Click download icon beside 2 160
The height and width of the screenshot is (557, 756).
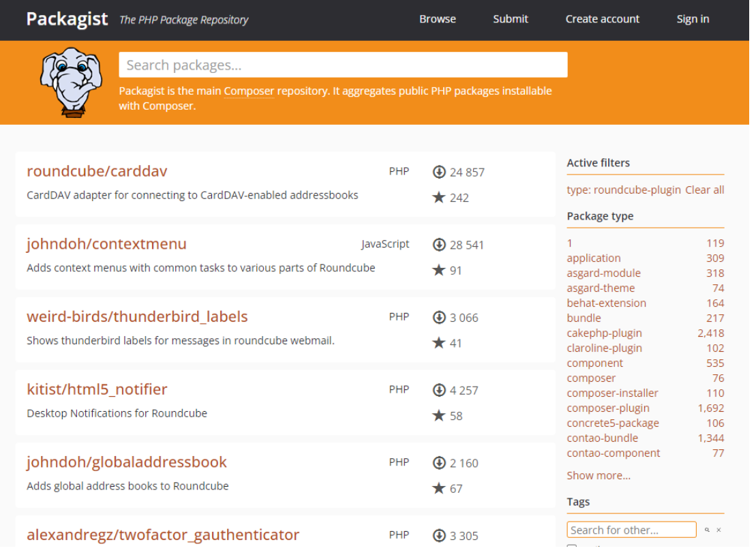pos(439,463)
